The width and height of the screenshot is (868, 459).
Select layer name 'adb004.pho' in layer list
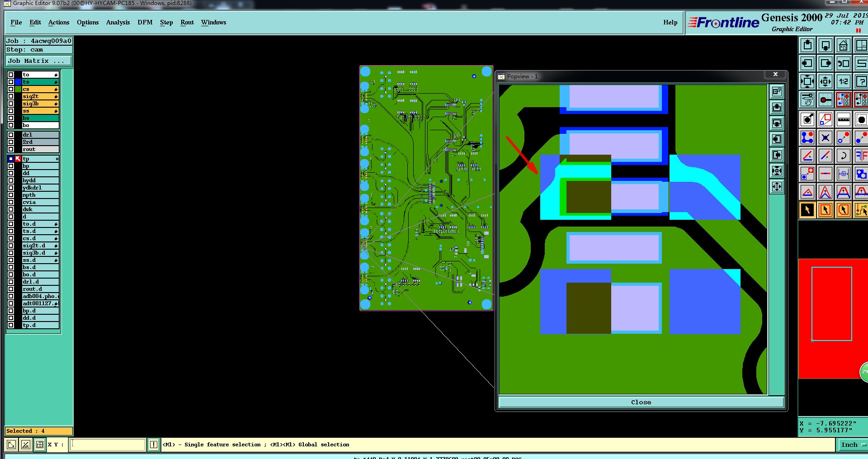[x=40, y=296]
